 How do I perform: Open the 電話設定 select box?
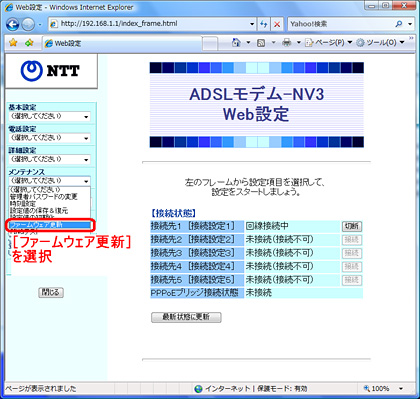click(49, 138)
